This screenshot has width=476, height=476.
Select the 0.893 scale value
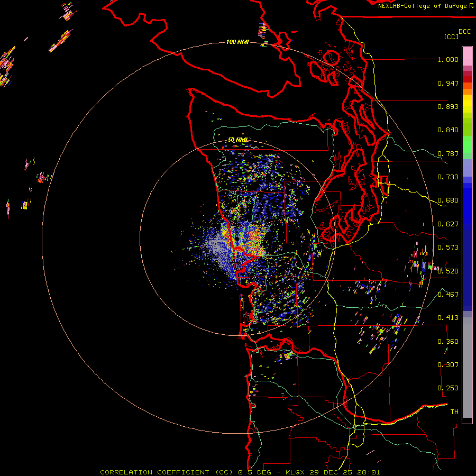tap(448, 106)
